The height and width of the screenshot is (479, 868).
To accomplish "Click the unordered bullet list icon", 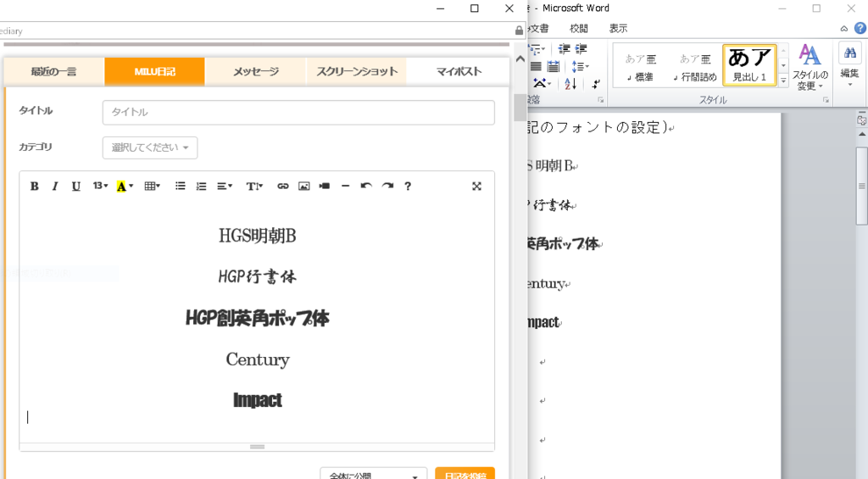I will (x=181, y=187).
